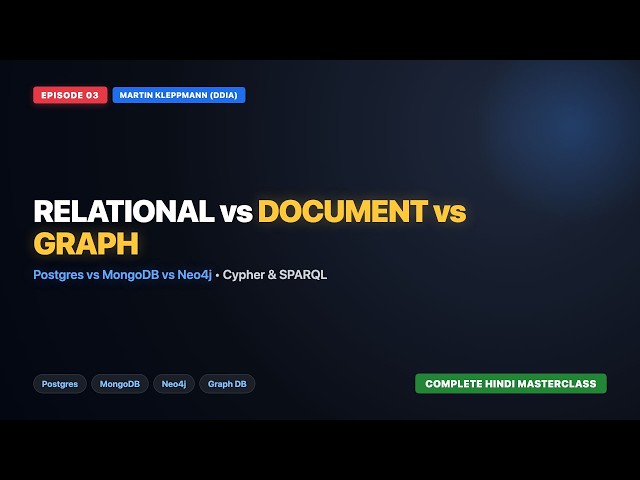
Task: Click the white word RELATIONAL in title
Action: [x=124, y=211]
